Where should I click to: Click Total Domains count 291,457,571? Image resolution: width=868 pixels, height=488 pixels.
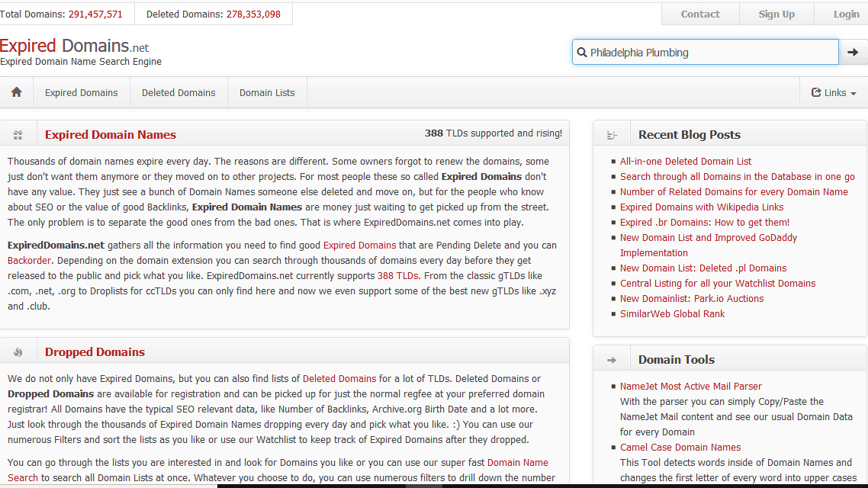pyautogui.click(x=95, y=14)
